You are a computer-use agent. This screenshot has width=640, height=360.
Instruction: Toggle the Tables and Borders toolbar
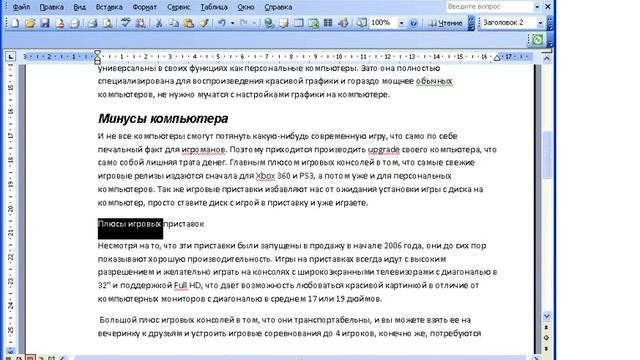click(x=284, y=23)
